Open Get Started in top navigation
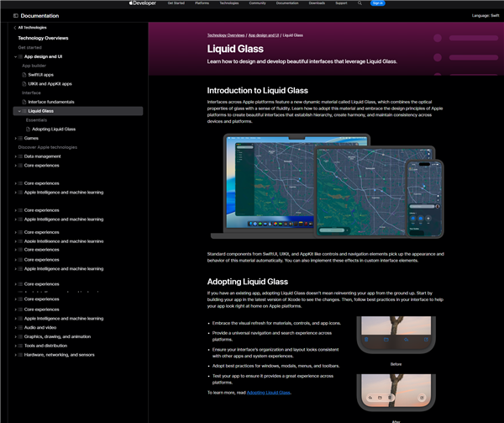This screenshot has height=423, width=504. [176, 3]
